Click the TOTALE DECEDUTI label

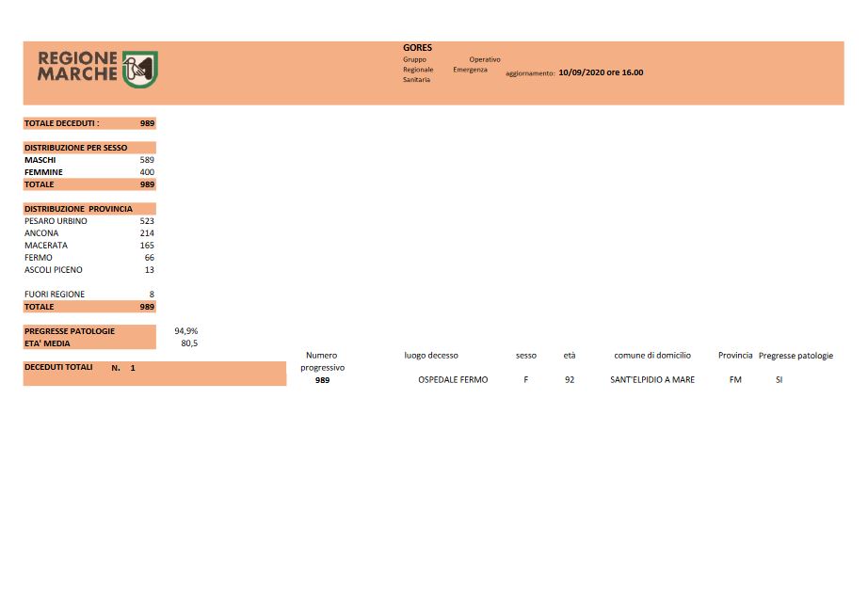pos(61,123)
